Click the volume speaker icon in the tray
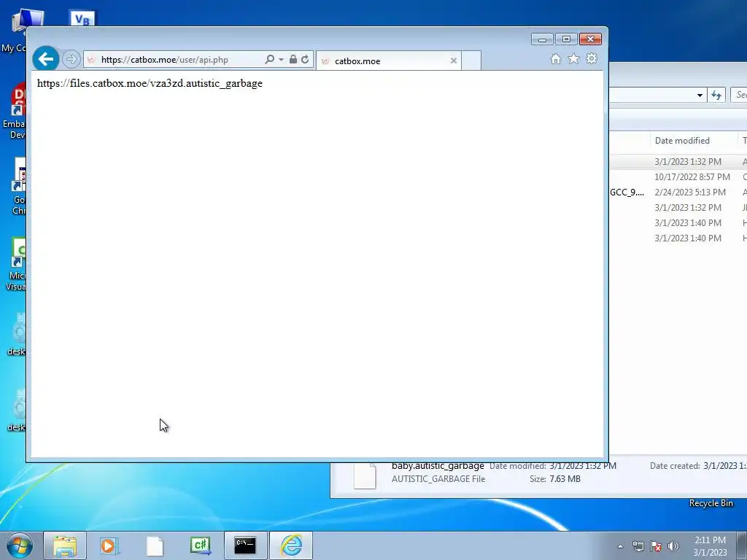The image size is (747, 560). [673, 546]
